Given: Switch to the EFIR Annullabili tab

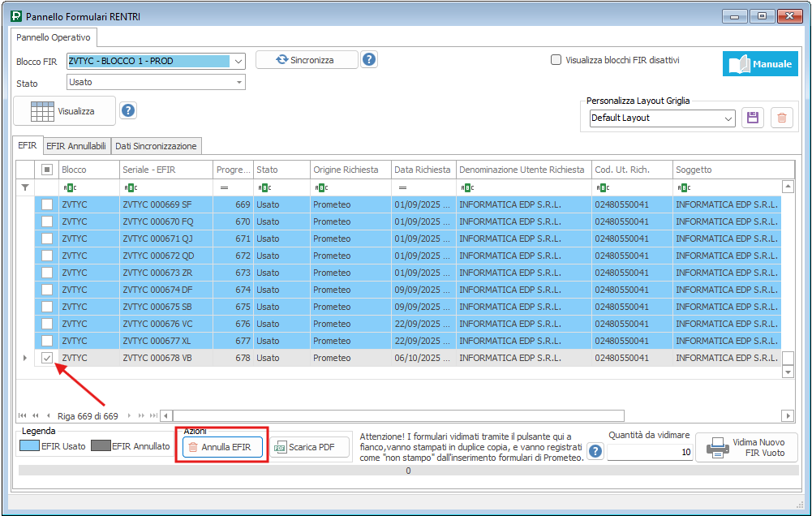Looking at the screenshot, I should pyautogui.click(x=76, y=146).
